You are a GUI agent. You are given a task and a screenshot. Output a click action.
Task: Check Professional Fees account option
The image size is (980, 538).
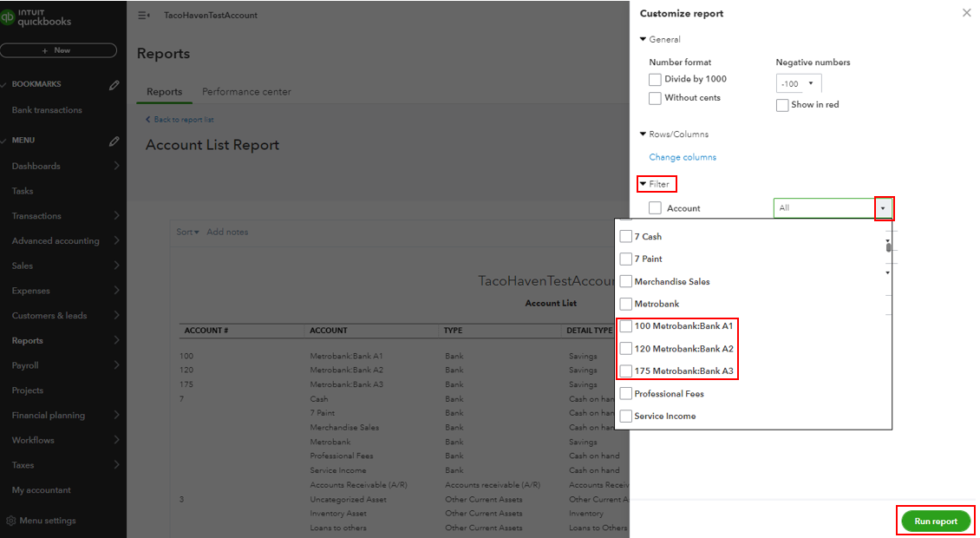pos(625,393)
